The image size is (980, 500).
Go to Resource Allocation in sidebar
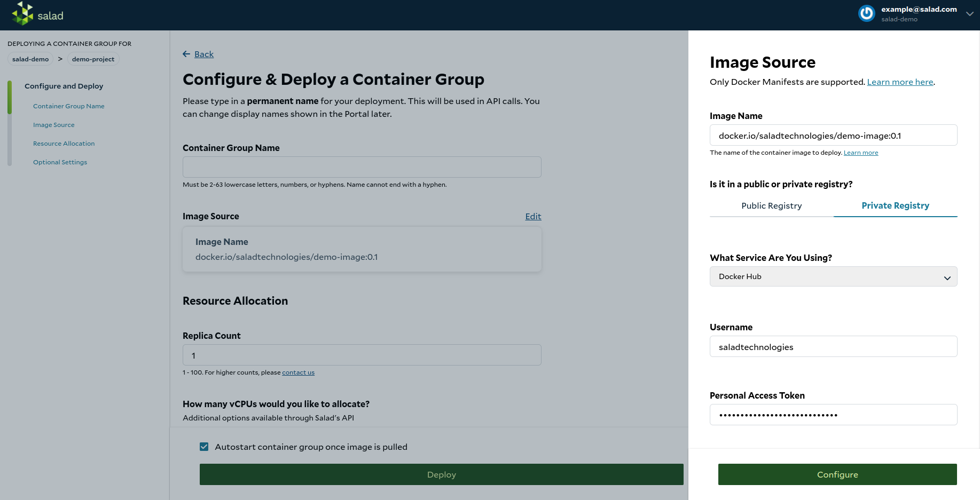point(64,144)
